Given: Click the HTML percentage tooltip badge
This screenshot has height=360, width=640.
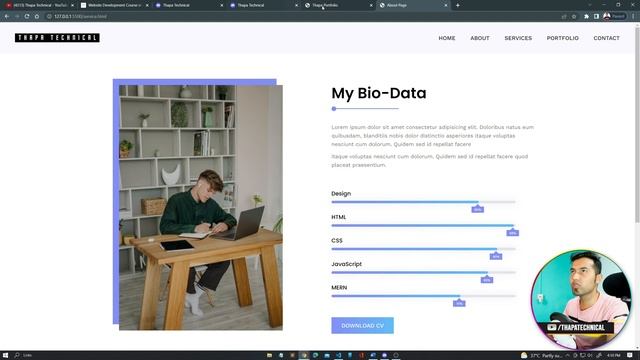Looking at the screenshot, I should coord(513,233).
